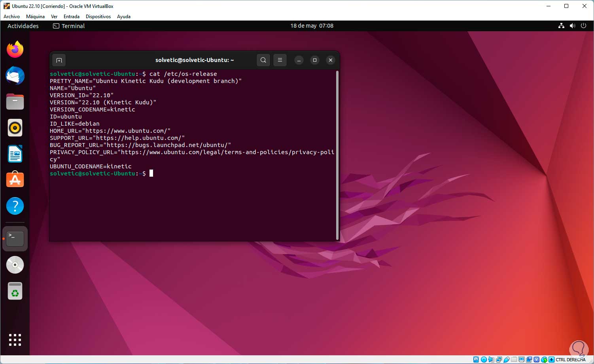
Task: Click the new tab button in Terminal
Action: point(59,60)
